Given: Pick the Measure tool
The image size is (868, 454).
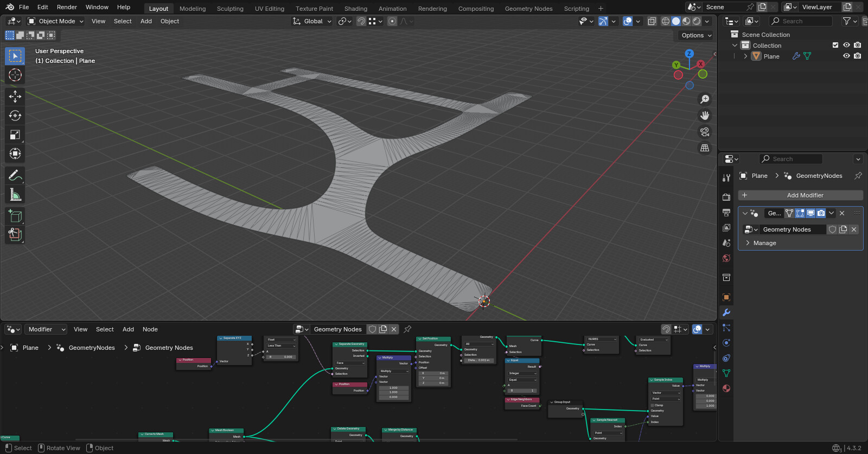Looking at the screenshot, I should pos(15,194).
